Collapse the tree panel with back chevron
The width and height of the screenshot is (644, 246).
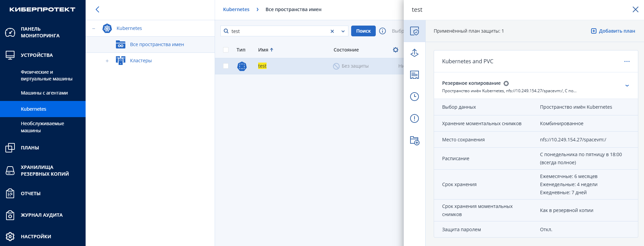point(97,9)
